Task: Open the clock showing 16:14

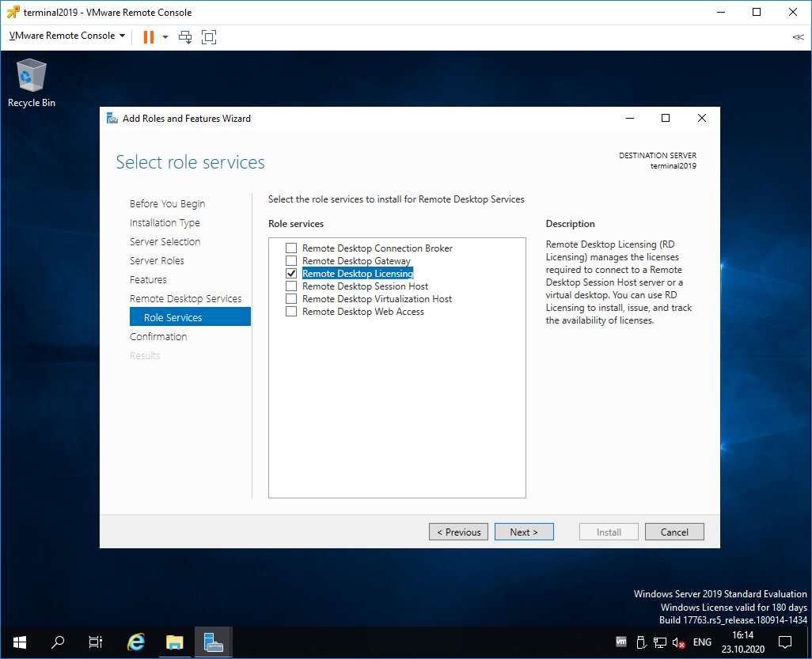Action: [x=742, y=642]
